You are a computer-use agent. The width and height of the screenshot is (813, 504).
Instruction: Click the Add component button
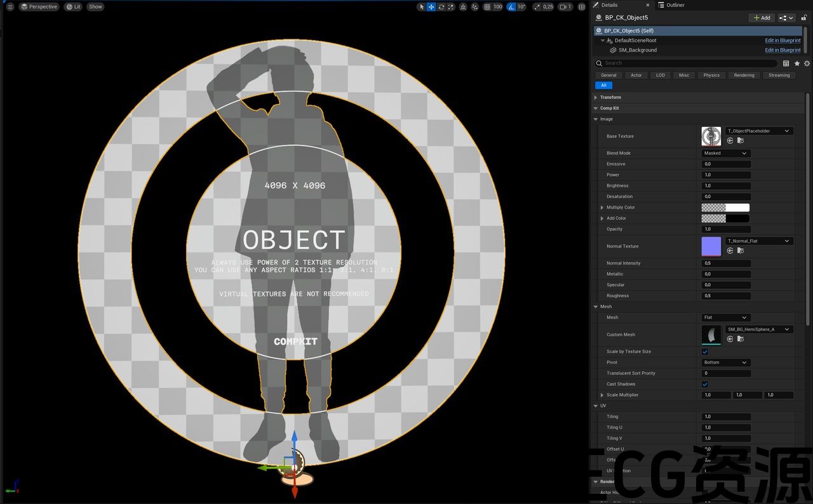pos(762,18)
